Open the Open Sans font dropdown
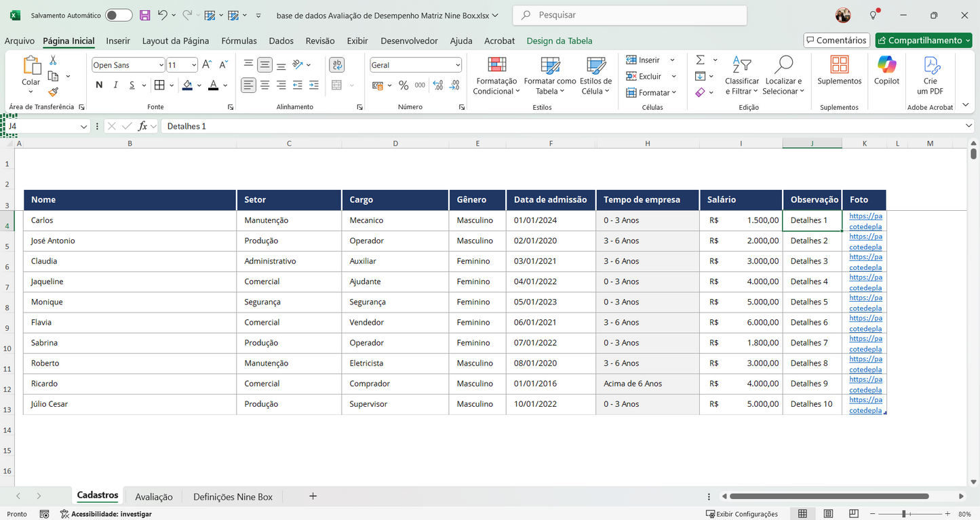This screenshot has height=520, width=980. pos(160,64)
